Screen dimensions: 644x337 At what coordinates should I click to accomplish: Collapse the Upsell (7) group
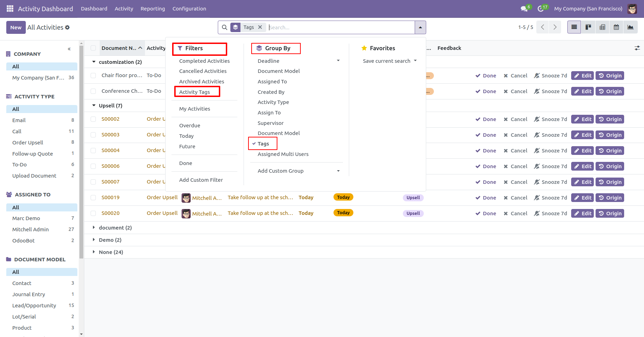coord(94,105)
